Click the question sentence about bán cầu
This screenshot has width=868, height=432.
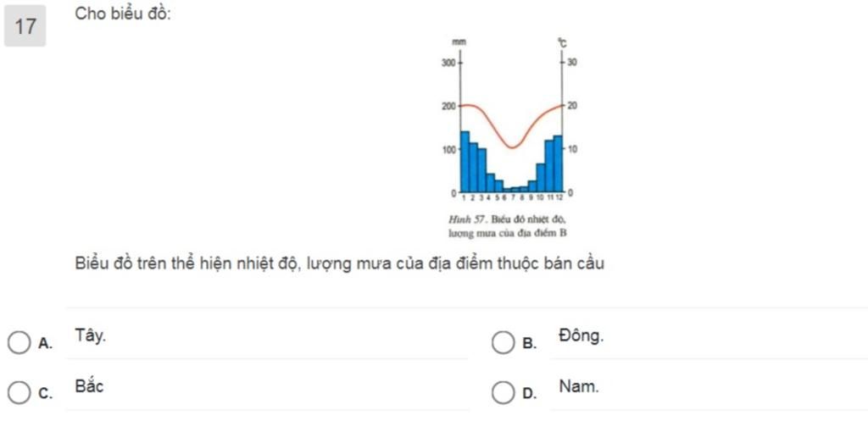tap(340, 263)
